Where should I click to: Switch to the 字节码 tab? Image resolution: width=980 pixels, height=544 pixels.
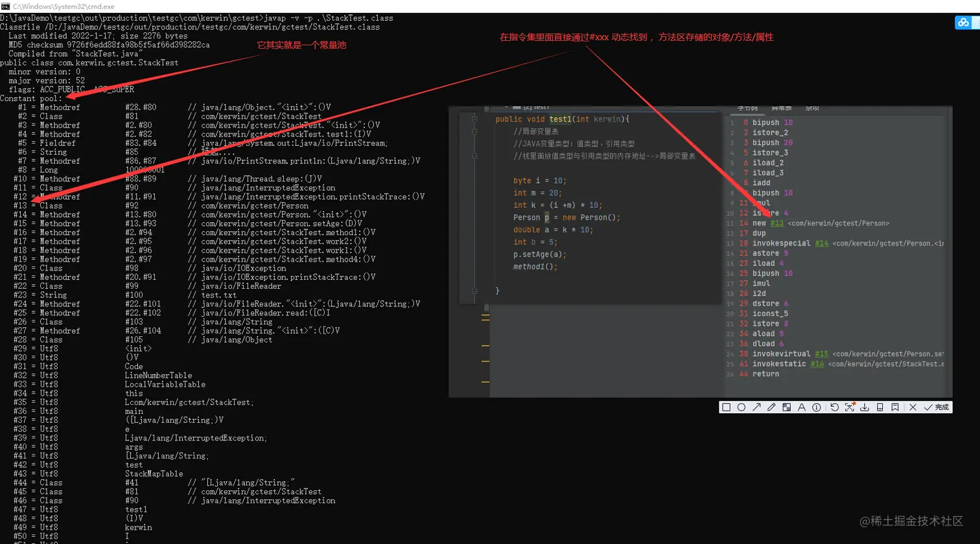click(x=747, y=108)
